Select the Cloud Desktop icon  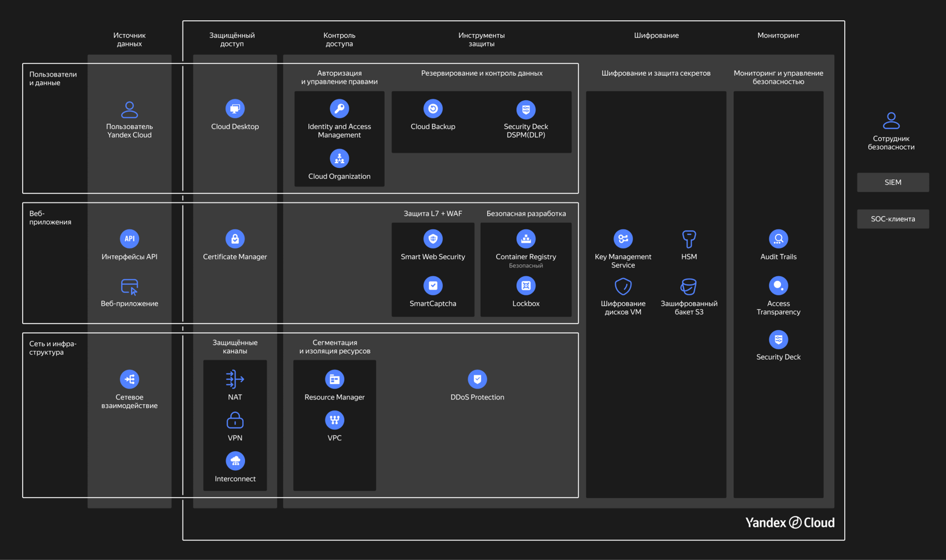click(x=235, y=109)
